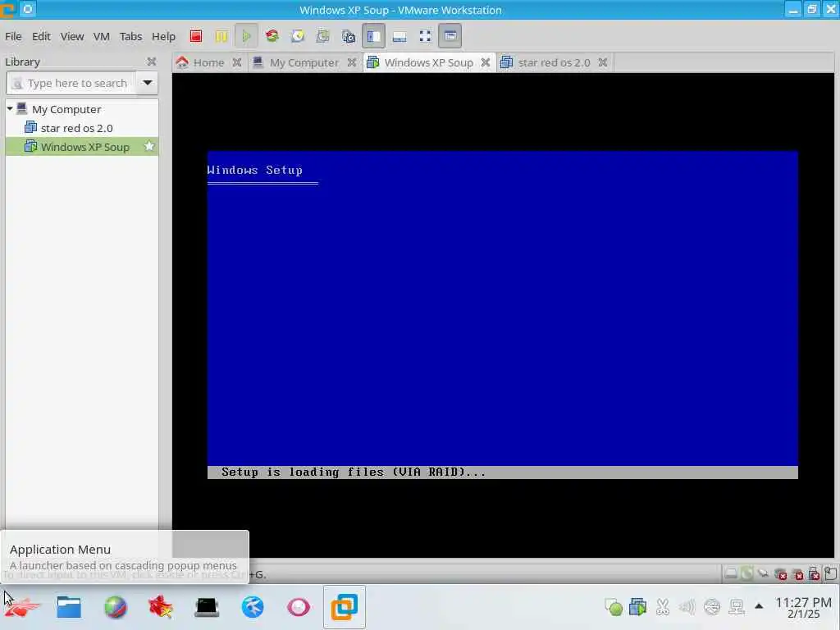This screenshot has width=840, height=630.
Task: Click the red Power Off toolbar button
Action: coord(196,36)
